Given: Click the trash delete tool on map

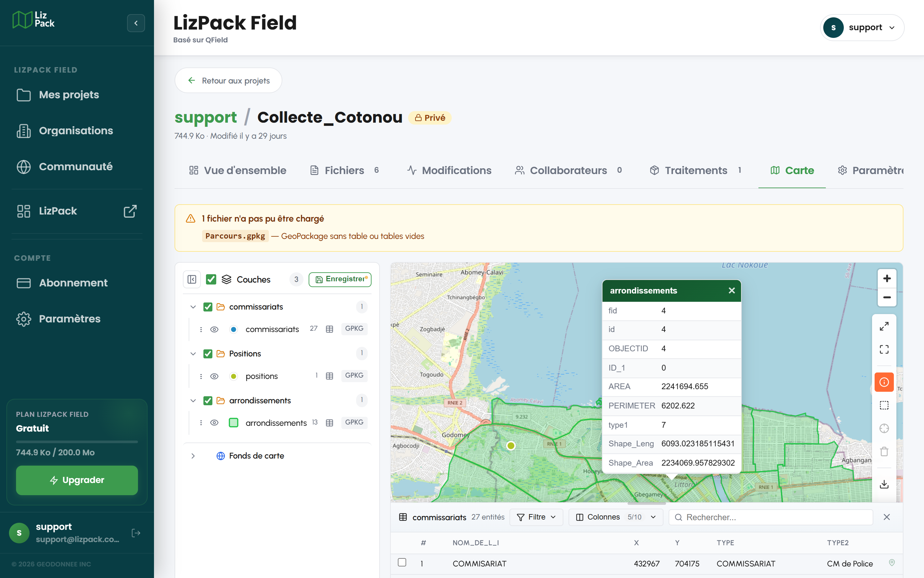Looking at the screenshot, I should coord(884,451).
